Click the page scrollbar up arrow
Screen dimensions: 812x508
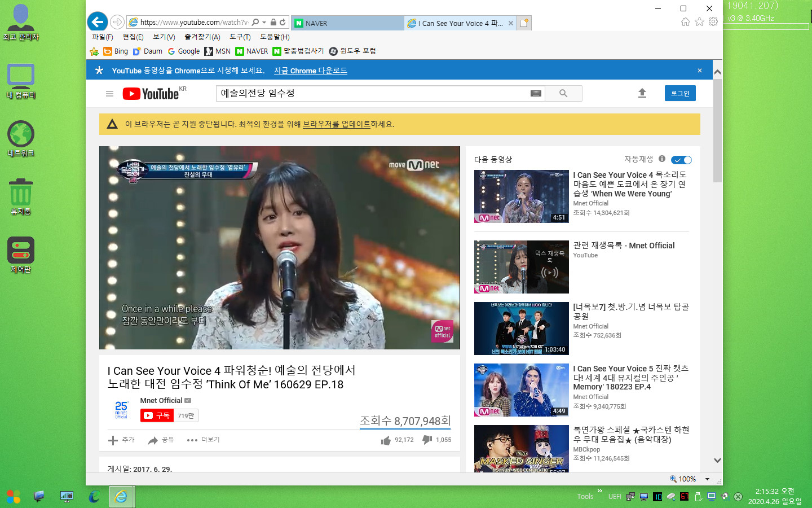click(717, 72)
